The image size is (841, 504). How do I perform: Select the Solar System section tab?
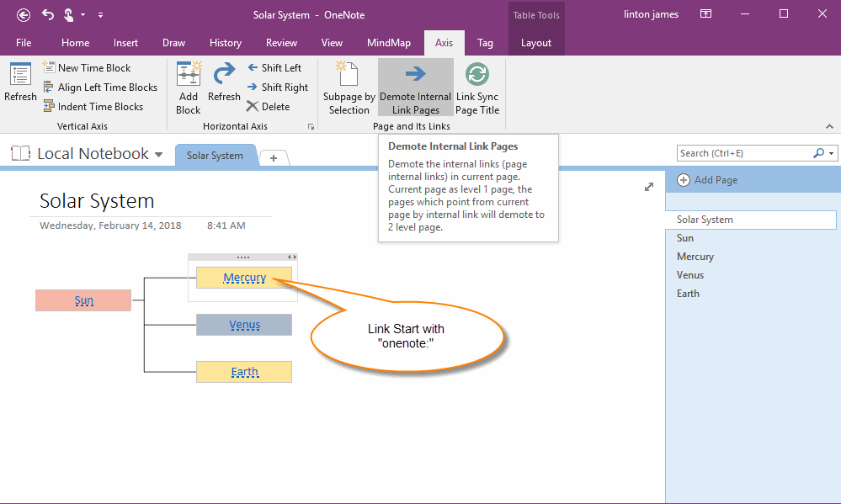pos(215,156)
